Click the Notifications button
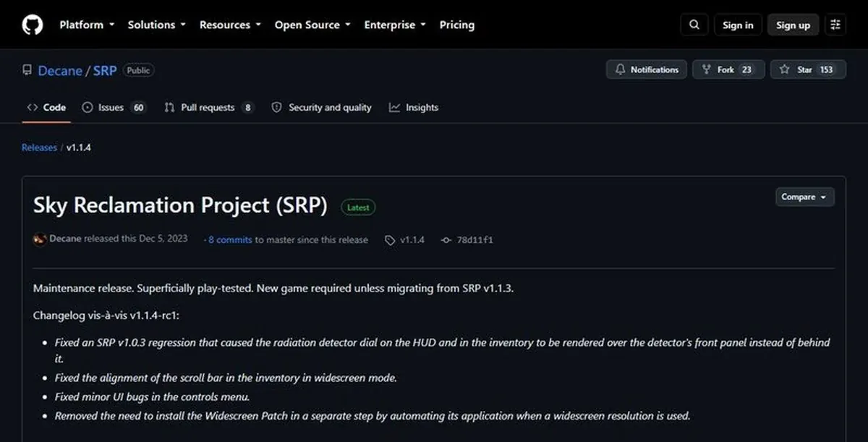The height and width of the screenshot is (442, 868). click(x=647, y=69)
